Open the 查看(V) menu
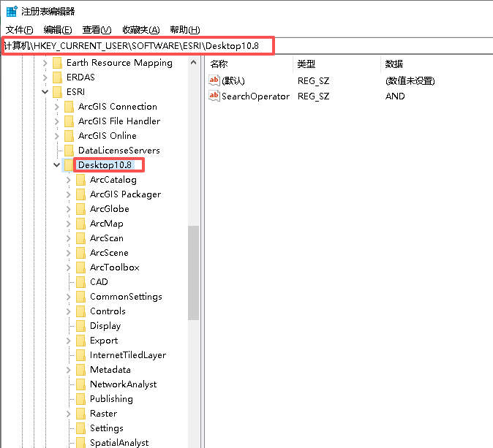The height and width of the screenshot is (448, 493). [97, 29]
